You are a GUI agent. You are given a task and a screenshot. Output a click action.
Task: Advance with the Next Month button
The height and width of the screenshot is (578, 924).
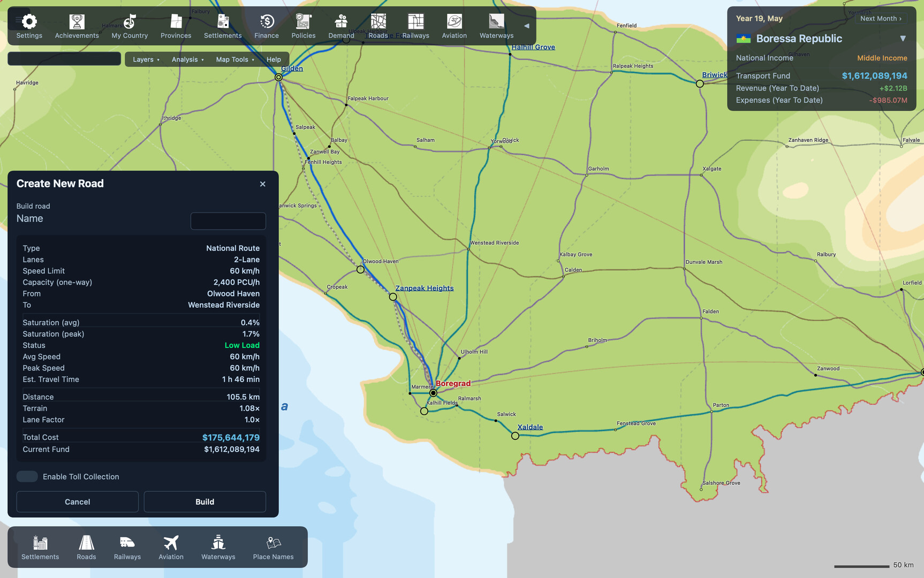pos(881,18)
